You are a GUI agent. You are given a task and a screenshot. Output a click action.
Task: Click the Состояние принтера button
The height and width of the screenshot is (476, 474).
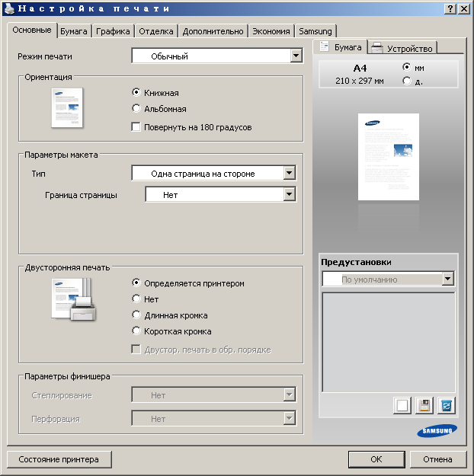click(x=59, y=459)
